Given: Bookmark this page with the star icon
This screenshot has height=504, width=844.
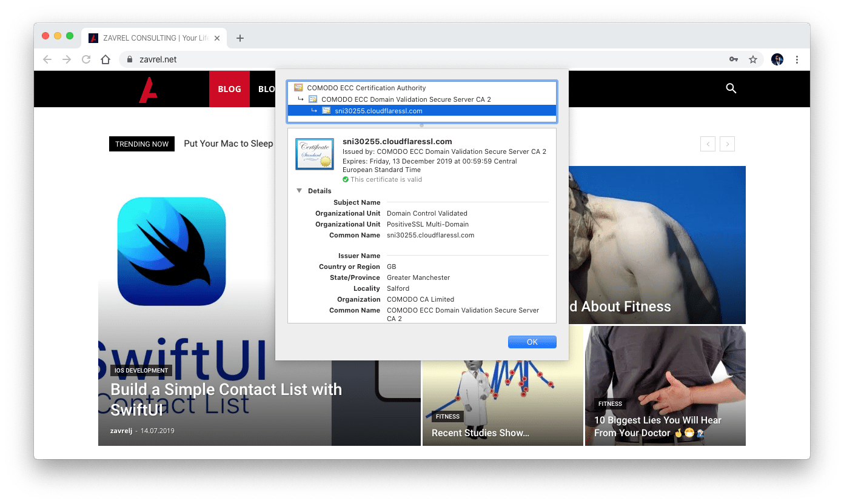Looking at the screenshot, I should tap(753, 59).
